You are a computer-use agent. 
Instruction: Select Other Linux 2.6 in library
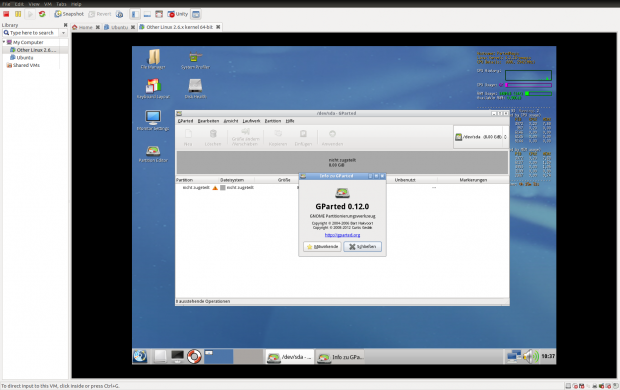(36, 50)
